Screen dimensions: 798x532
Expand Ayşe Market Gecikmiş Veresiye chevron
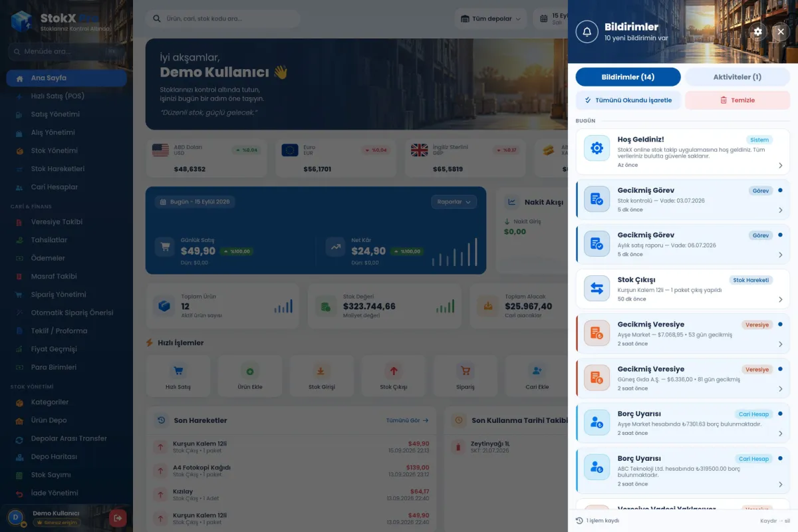tap(780, 344)
